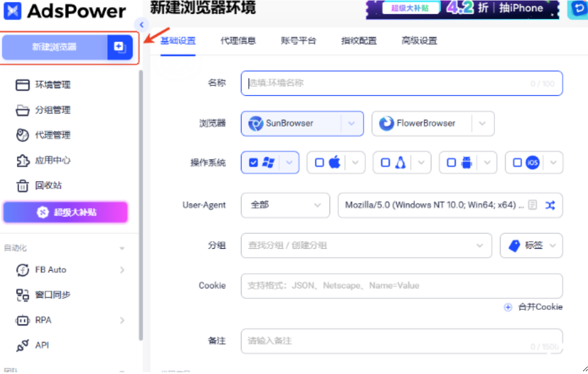The width and height of the screenshot is (588, 374).
Task: Collapse the sidebar with the chevron
Action: pyautogui.click(x=141, y=25)
